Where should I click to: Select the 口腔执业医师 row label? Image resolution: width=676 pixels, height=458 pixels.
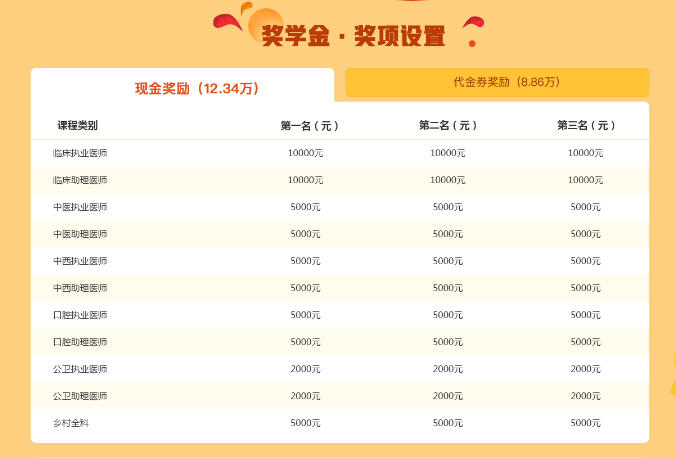tap(80, 315)
